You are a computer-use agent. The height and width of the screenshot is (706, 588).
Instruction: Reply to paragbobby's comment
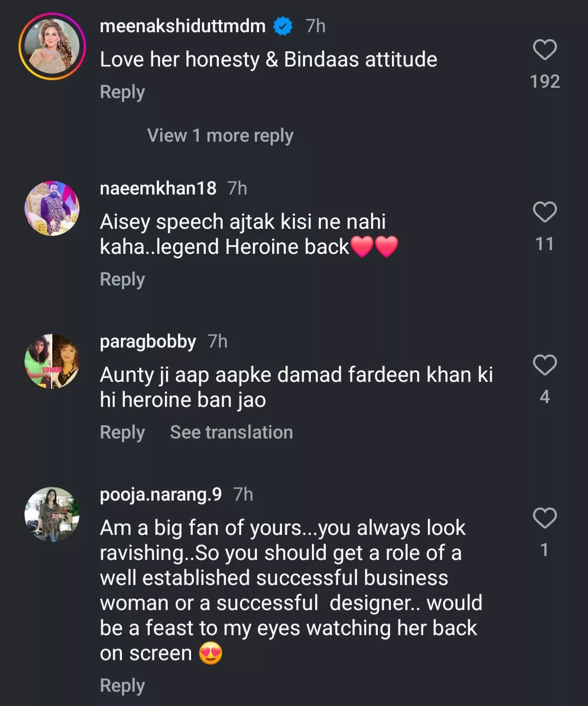122,433
